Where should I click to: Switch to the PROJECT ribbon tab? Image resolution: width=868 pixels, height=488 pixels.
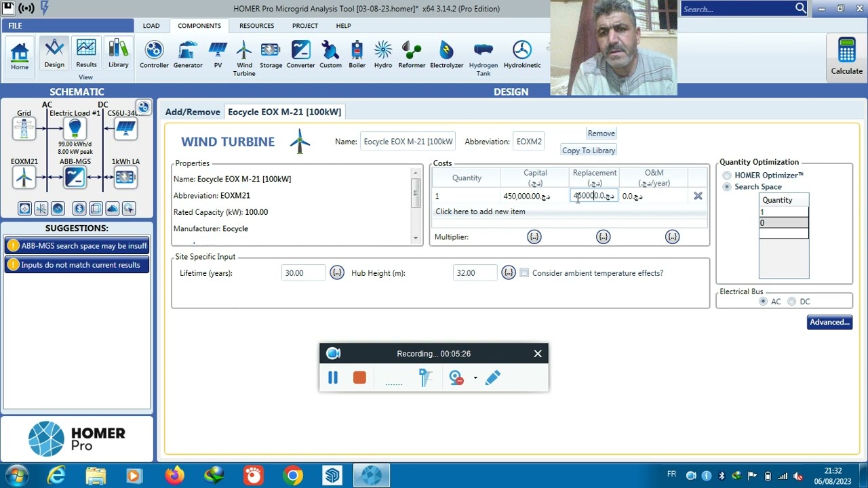point(305,26)
